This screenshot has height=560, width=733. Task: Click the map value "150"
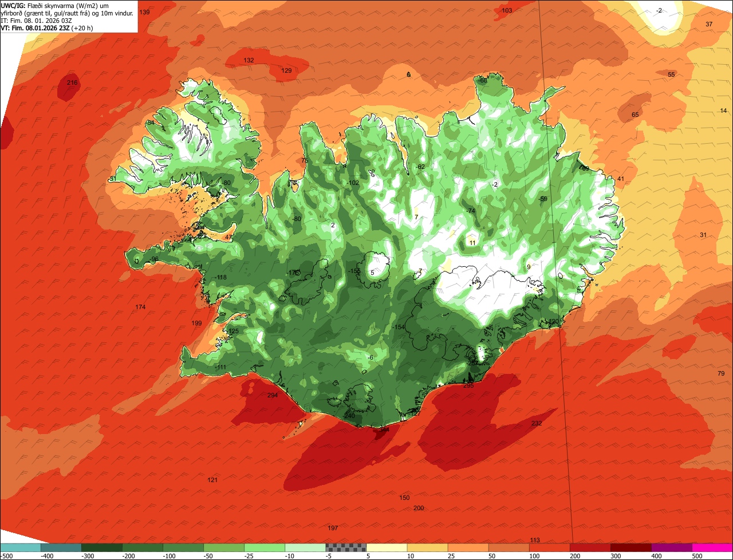coord(404,498)
